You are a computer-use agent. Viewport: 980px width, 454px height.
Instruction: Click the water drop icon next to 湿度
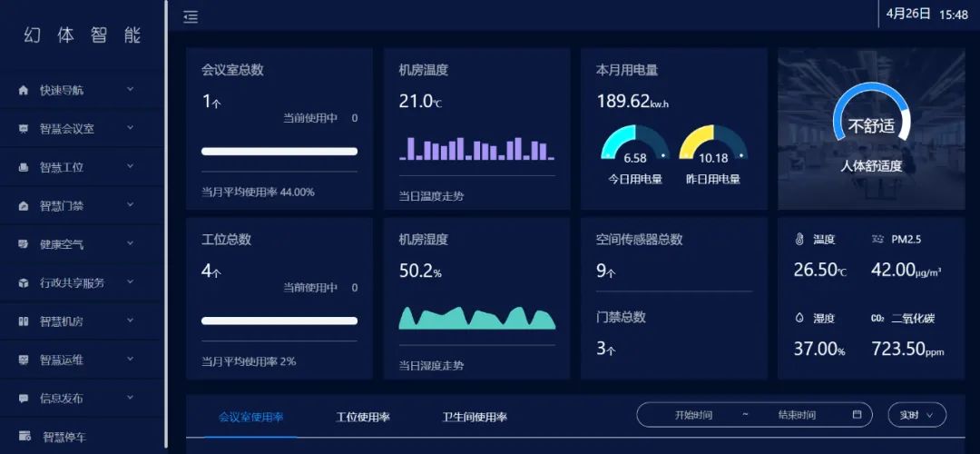tap(799, 318)
